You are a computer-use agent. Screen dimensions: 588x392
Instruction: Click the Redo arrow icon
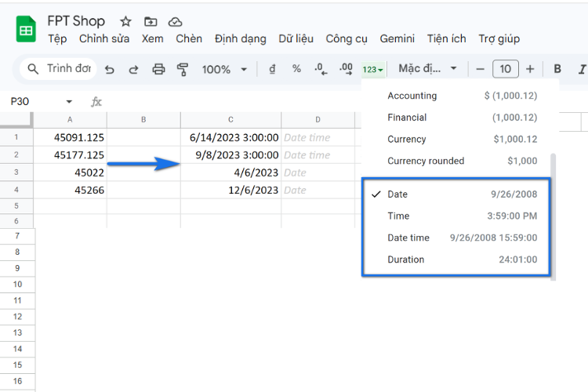[133, 70]
